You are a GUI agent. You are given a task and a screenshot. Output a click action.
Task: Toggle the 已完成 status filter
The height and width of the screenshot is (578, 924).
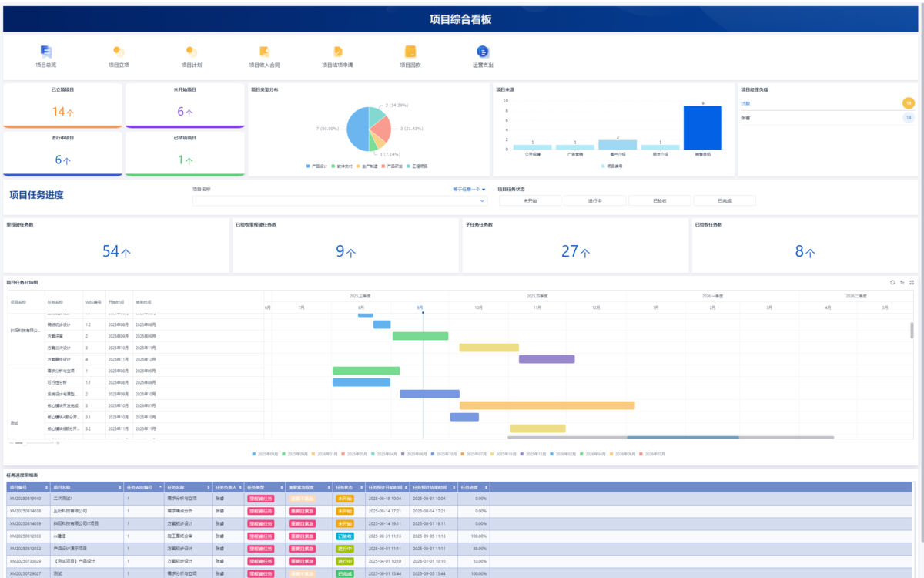(x=725, y=200)
